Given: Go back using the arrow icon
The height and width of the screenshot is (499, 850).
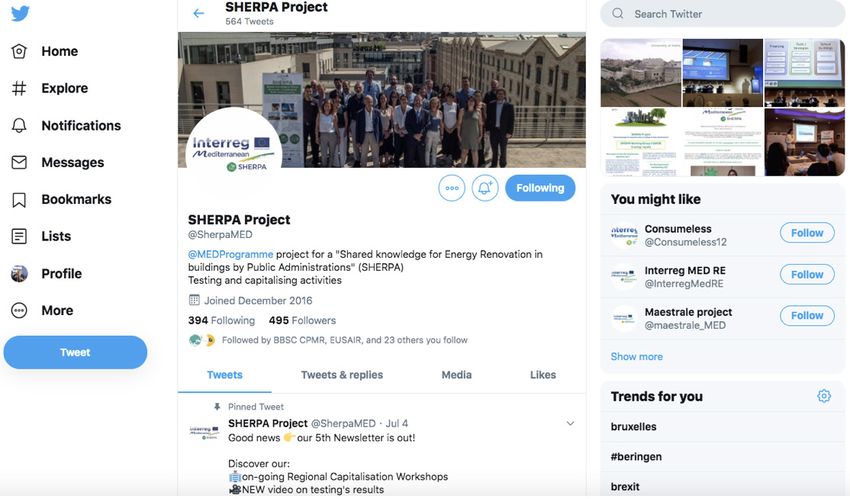Looking at the screenshot, I should click(x=199, y=14).
